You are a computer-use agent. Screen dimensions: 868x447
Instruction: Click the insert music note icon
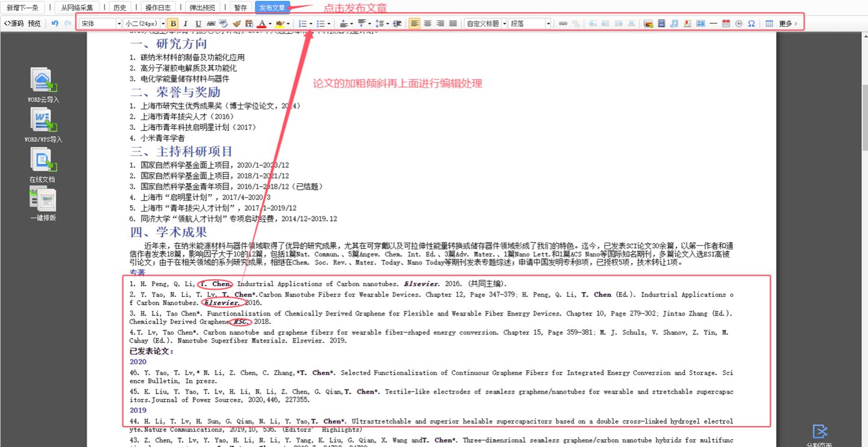click(674, 23)
